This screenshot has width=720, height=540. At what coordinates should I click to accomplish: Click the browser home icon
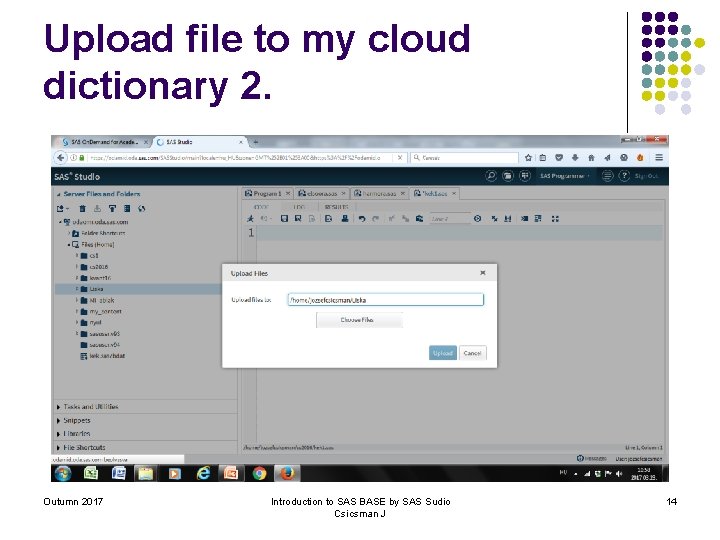591,158
